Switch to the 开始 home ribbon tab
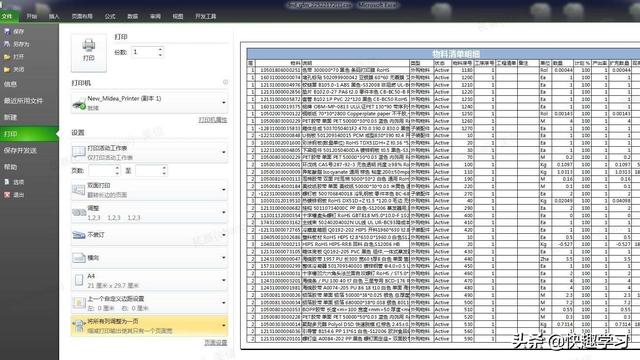 point(31,16)
